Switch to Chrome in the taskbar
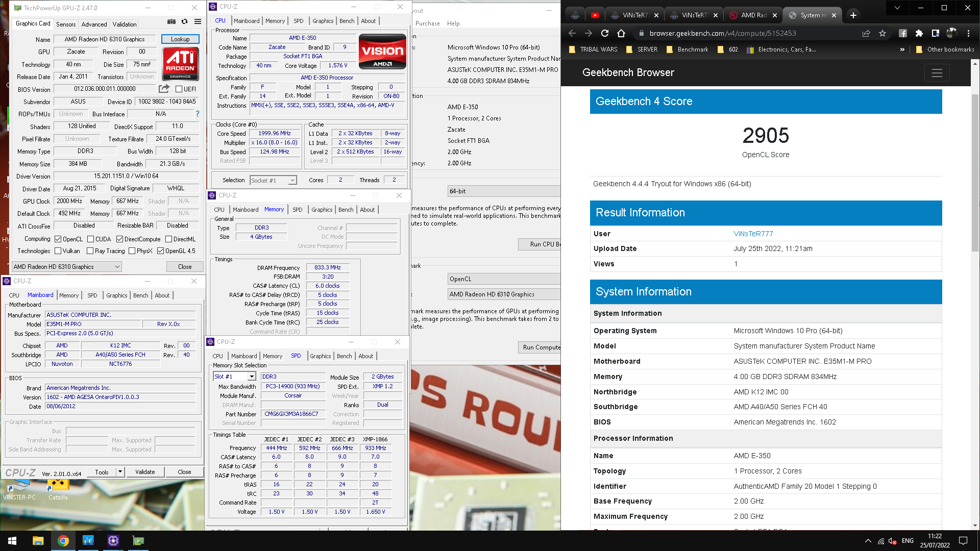Viewport: 980px width, 551px height. click(x=63, y=541)
